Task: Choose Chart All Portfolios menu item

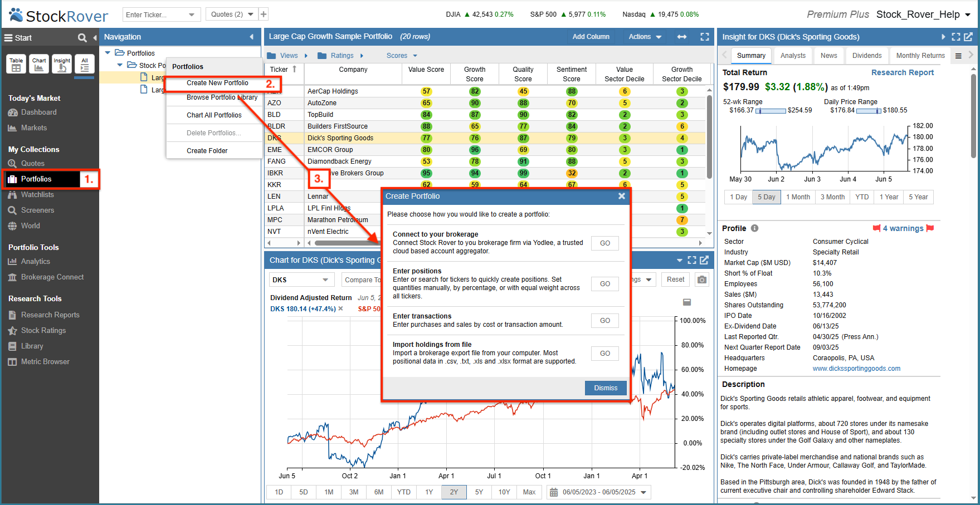Action: 214,115
